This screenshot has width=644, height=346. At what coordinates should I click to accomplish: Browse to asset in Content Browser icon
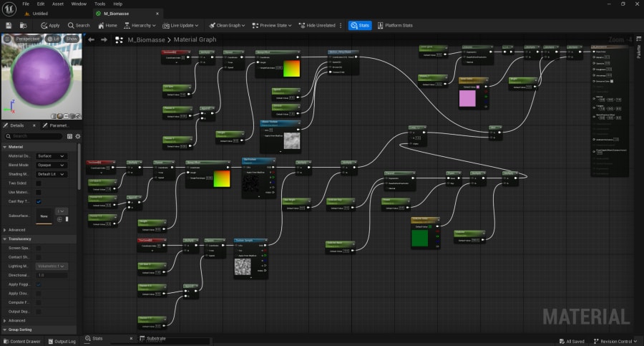24,26
